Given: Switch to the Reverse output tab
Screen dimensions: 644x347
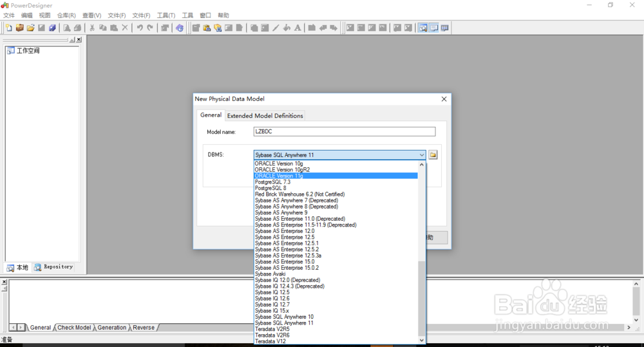Looking at the screenshot, I should pyautogui.click(x=144, y=327).
